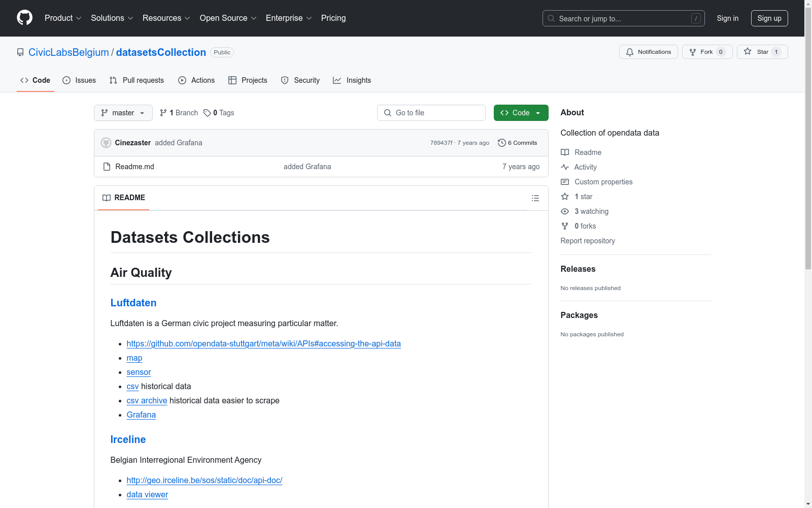Open the Custom properties link
This screenshot has height=508, width=812.
coord(603,182)
